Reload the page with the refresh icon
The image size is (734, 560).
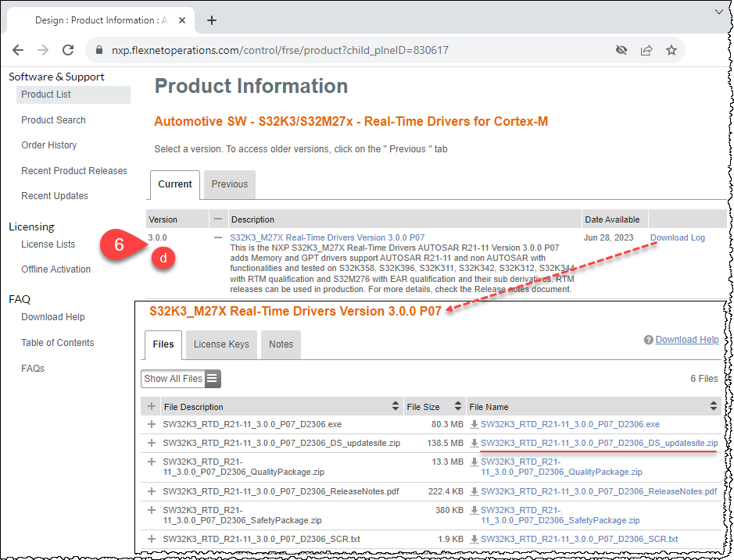68,50
